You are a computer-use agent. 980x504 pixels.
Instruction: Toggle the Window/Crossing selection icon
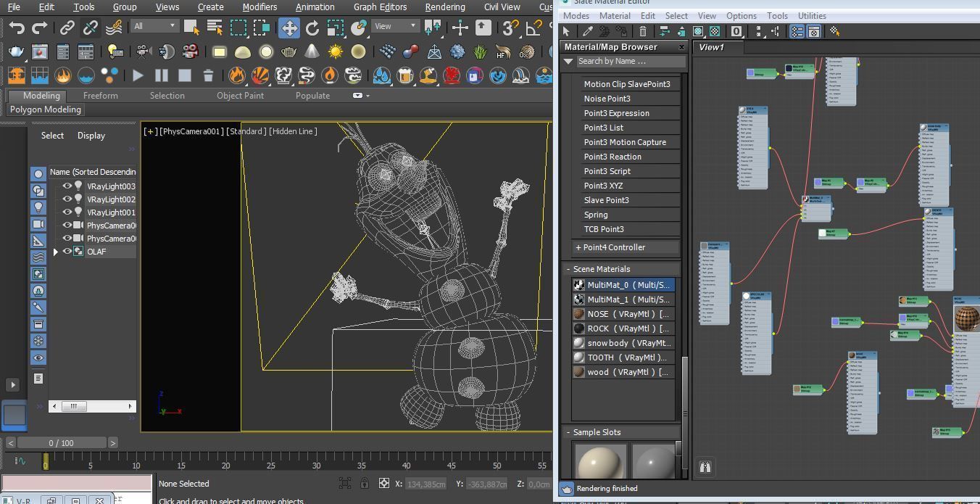pyautogui.click(x=262, y=28)
